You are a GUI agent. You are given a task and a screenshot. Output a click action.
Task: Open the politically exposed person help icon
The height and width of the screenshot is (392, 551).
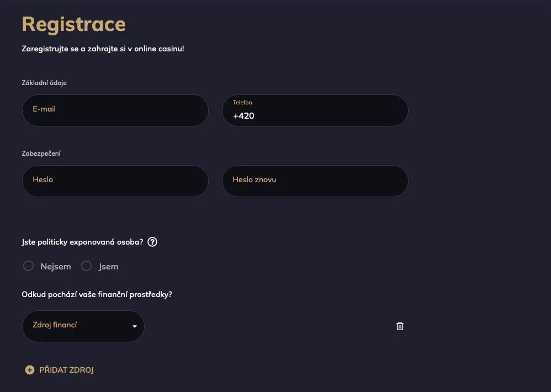click(152, 242)
